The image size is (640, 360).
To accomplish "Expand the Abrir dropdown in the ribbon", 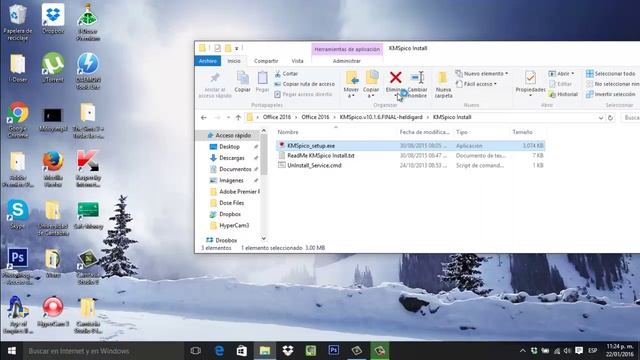I will (x=562, y=74).
